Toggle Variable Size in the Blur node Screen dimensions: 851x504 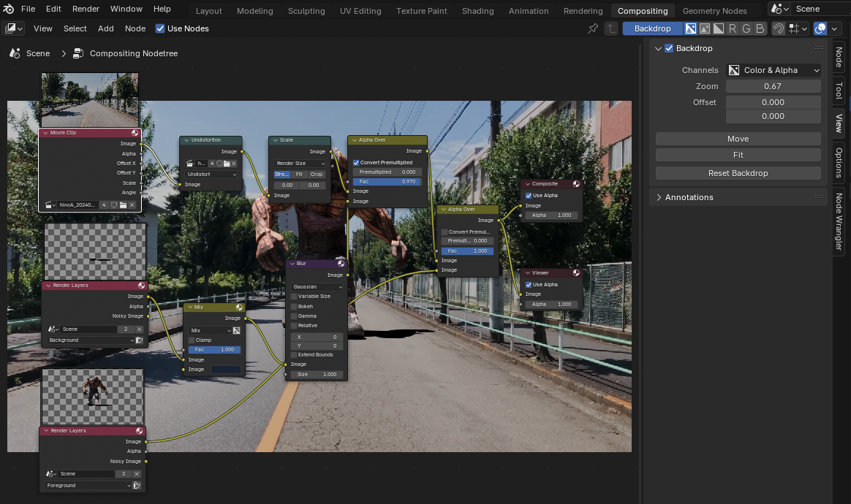pos(295,297)
